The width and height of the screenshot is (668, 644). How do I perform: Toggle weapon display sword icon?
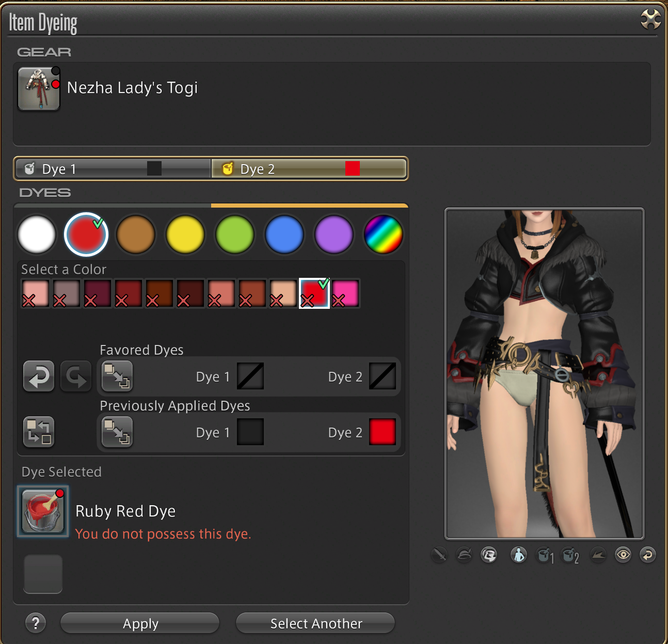[x=439, y=555]
